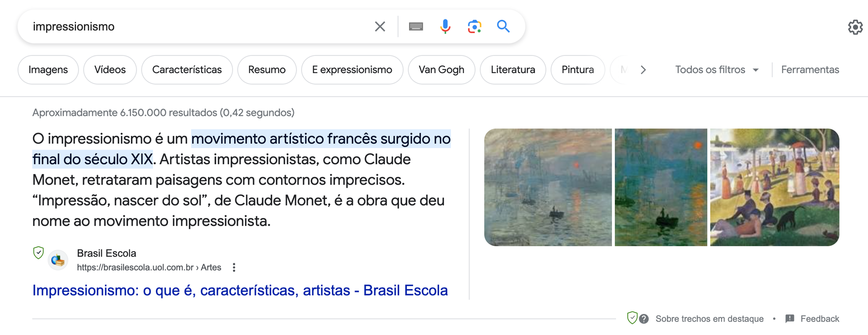Switch to the Imagens results tab
This screenshot has width=868, height=335.
click(48, 69)
